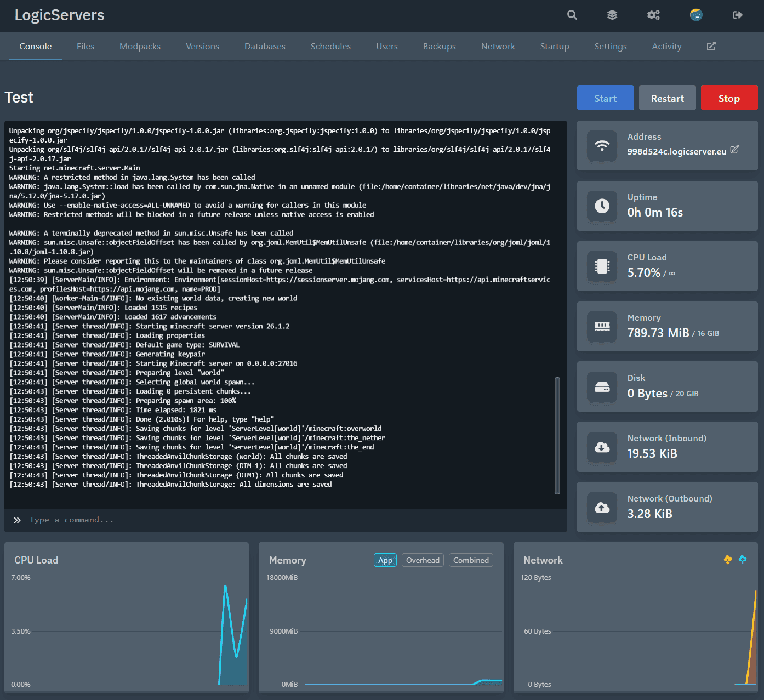
Task: Click inbound value 19.53 KiB
Action: tap(652, 453)
